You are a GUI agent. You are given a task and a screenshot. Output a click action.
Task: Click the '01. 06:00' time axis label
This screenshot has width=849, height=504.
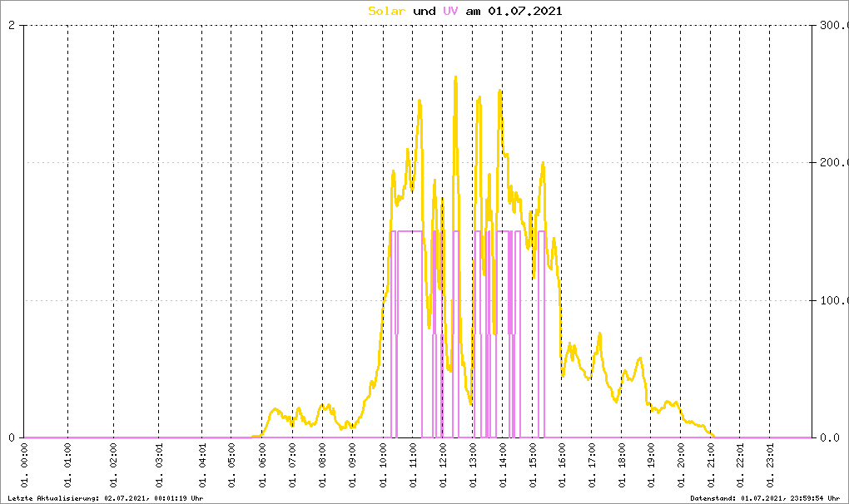pos(262,466)
